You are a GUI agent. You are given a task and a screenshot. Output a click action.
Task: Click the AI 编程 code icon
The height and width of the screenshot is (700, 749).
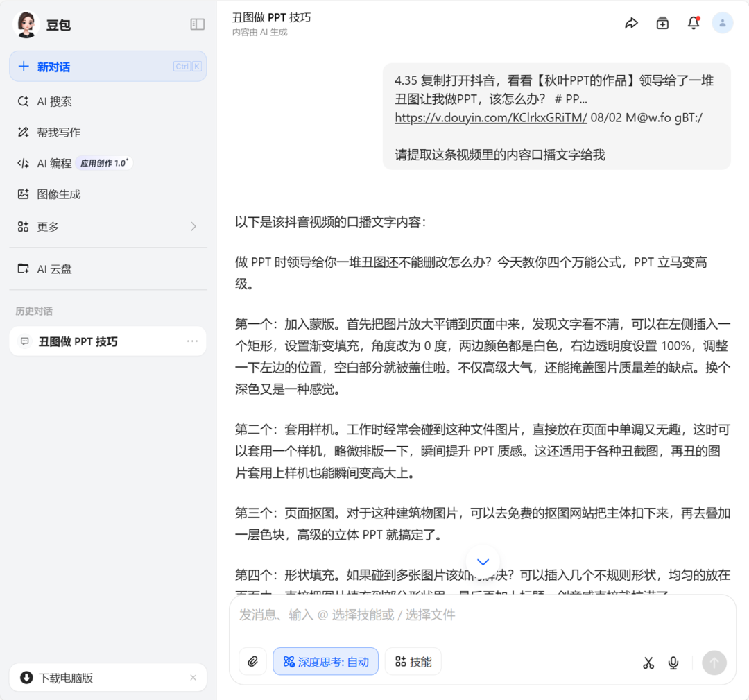[x=23, y=163]
